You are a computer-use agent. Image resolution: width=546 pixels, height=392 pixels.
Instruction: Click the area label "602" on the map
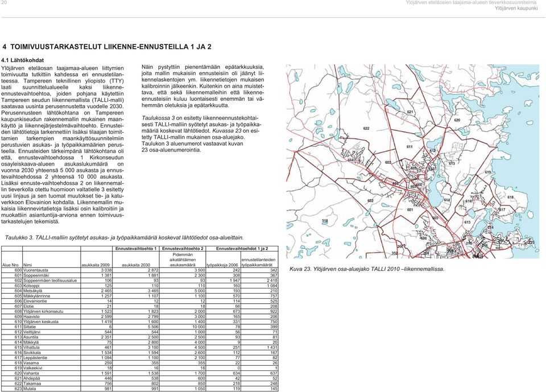pyautogui.click(x=370, y=201)
